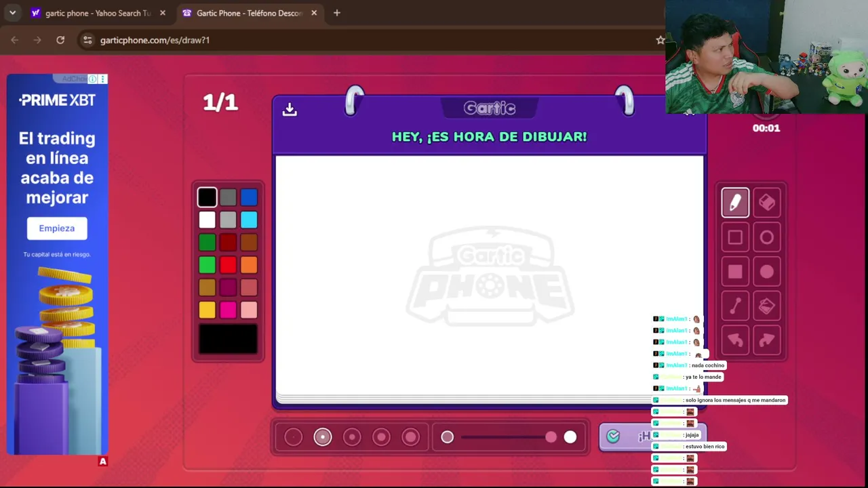Pick the dark gray color swatch
This screenshot has height=488, width=868.
click(x=228, y=197)
